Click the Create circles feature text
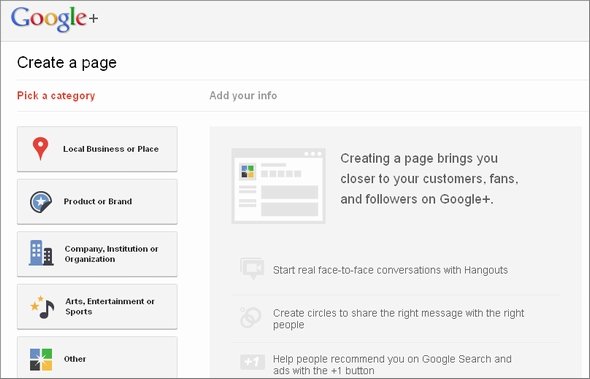Viewport: 590px width, 379px height. click(398, 319)
